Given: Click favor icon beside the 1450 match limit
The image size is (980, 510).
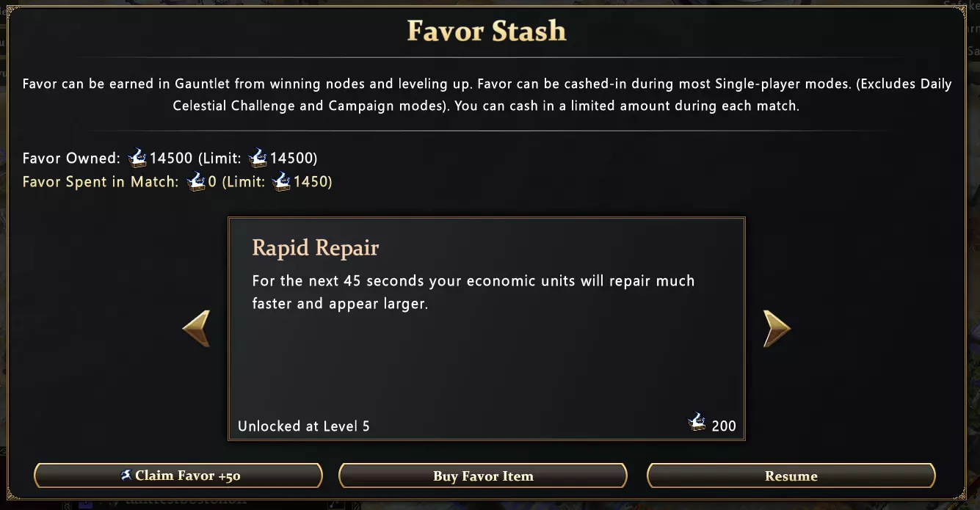Looking at the screenshot, I should click(281, 181).
